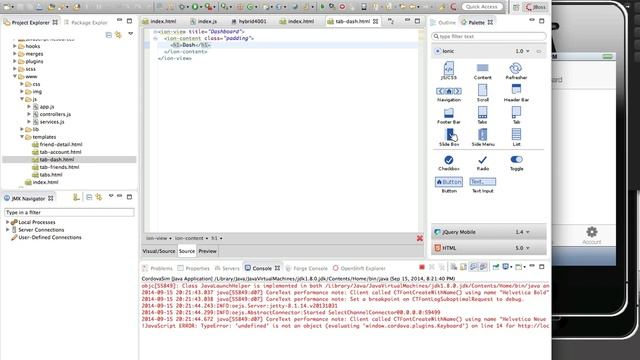Open the Ionic version 1.0 dropdown
Viewport: 640px width, 360px height.
(522, 51)
